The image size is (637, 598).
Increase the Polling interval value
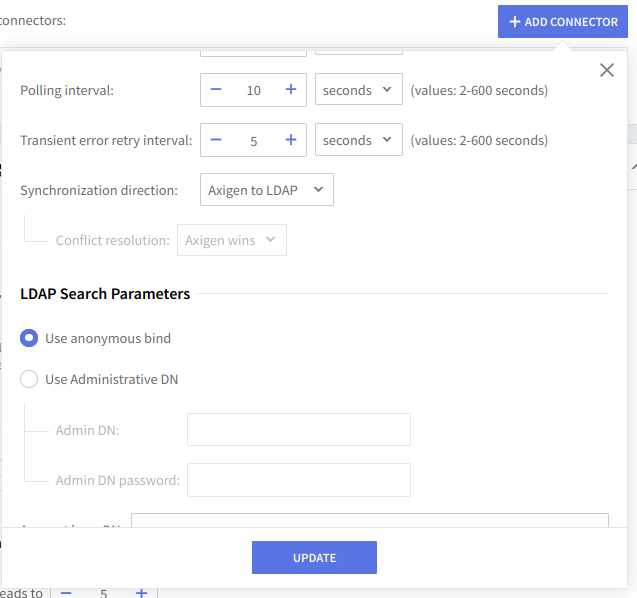[291, 90]
